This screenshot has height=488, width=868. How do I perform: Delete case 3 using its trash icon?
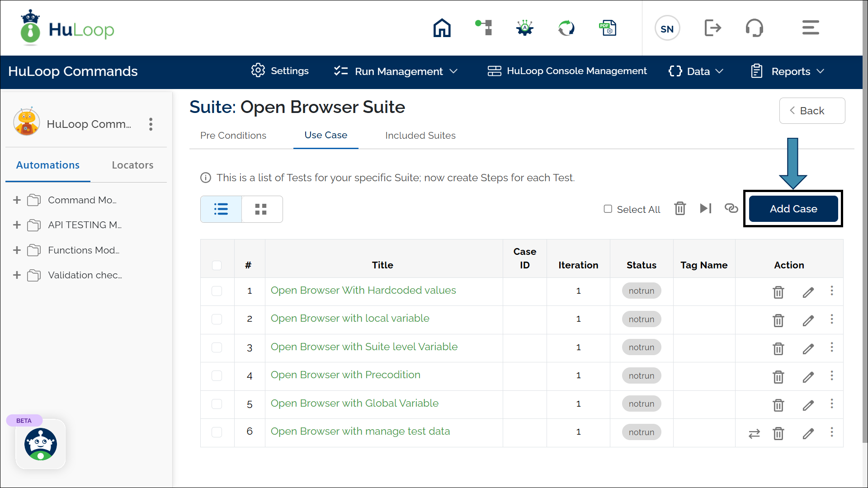pyautogui.click(x=778, y=348)
